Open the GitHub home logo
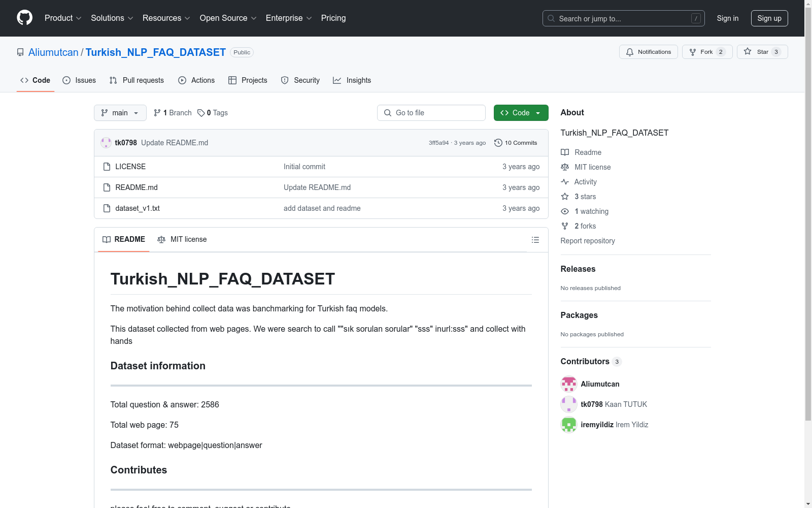 [x=24, y=18]
